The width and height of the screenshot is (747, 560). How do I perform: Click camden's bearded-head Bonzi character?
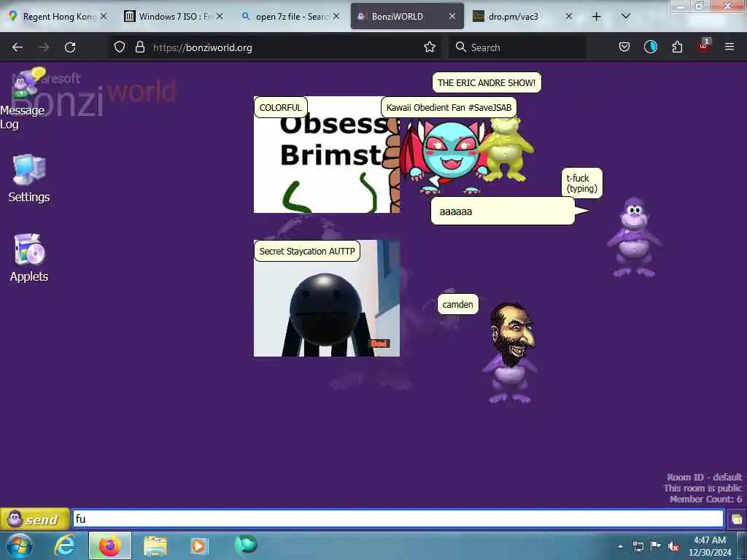point(510,353)
